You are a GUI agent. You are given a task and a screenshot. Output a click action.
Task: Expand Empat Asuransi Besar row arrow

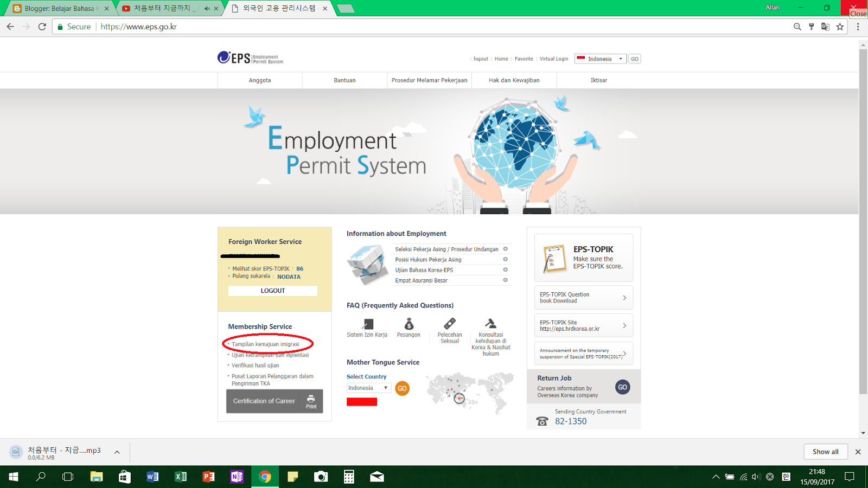tap(505, 280)
